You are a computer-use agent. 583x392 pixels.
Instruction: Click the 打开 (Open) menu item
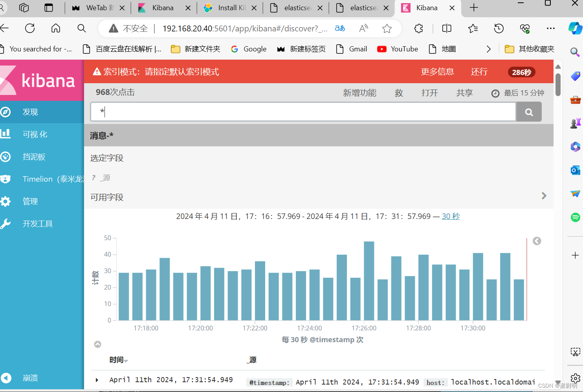pos(429,93)
